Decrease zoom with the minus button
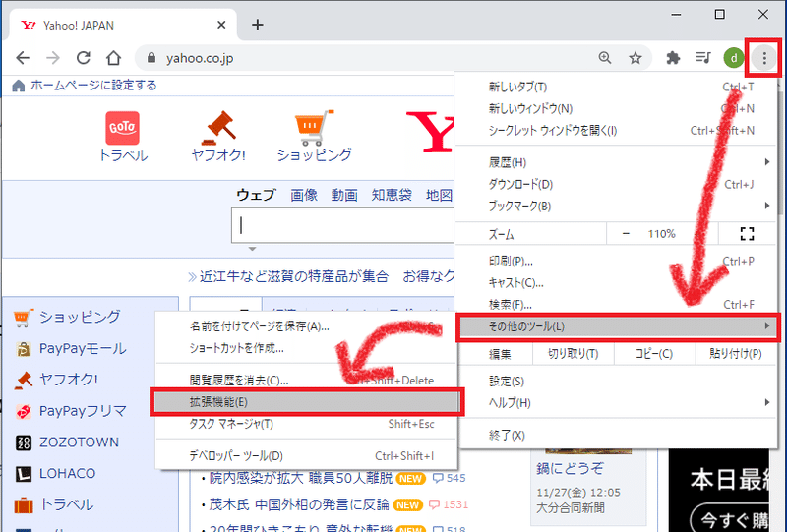787x532 pixels. (626, 234)
